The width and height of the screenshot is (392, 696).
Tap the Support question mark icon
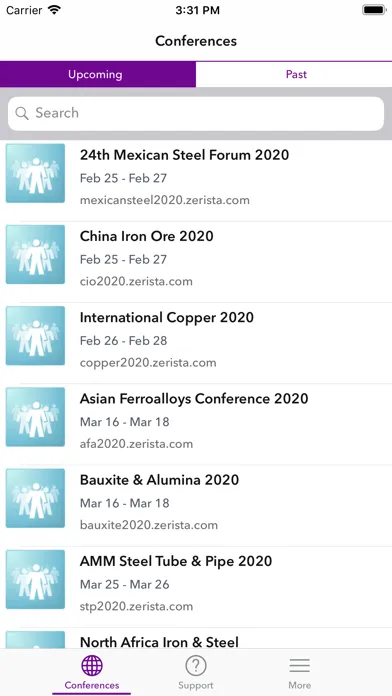tap(196, 665)
